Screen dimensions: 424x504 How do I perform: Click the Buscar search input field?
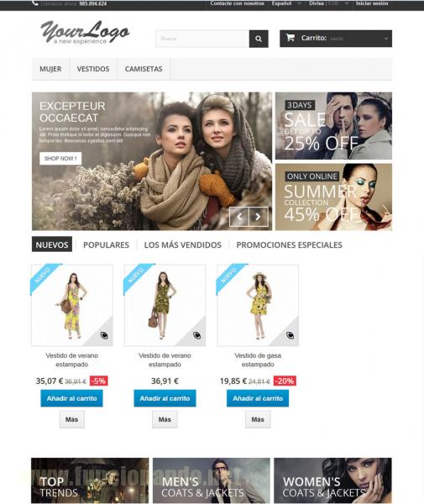202,39
